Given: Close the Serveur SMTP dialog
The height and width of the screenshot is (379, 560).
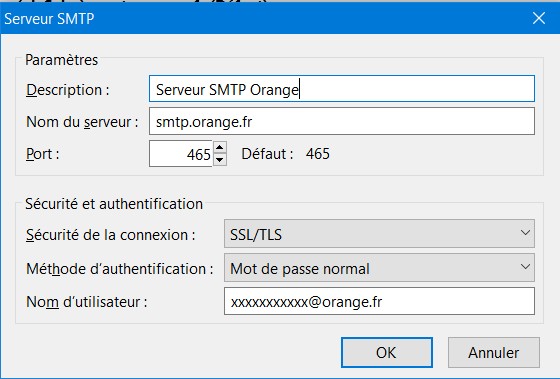Looking at the screenshot, I should click(539, 18).
